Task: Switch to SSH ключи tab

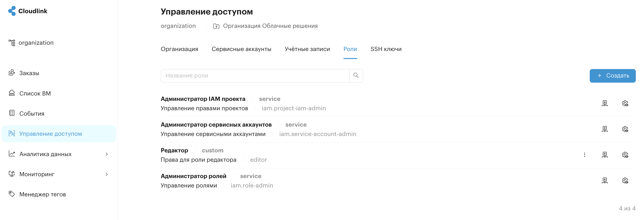Action: 386,49
